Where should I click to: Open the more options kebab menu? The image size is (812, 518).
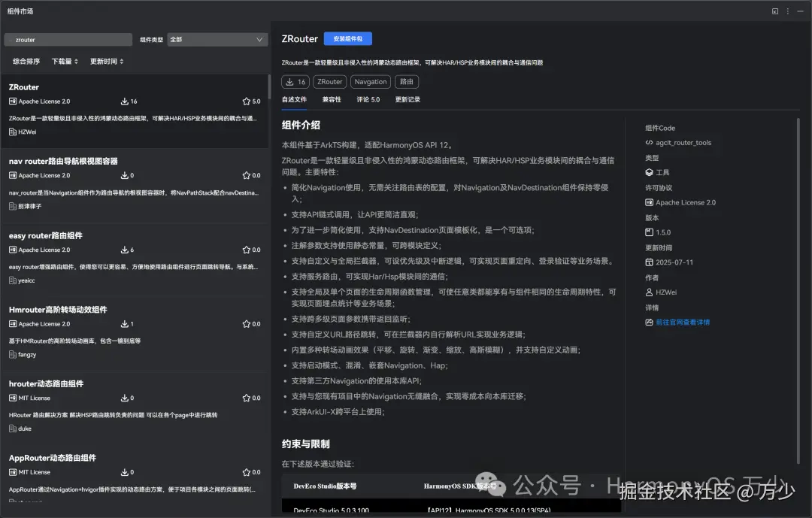coord(788,11)
